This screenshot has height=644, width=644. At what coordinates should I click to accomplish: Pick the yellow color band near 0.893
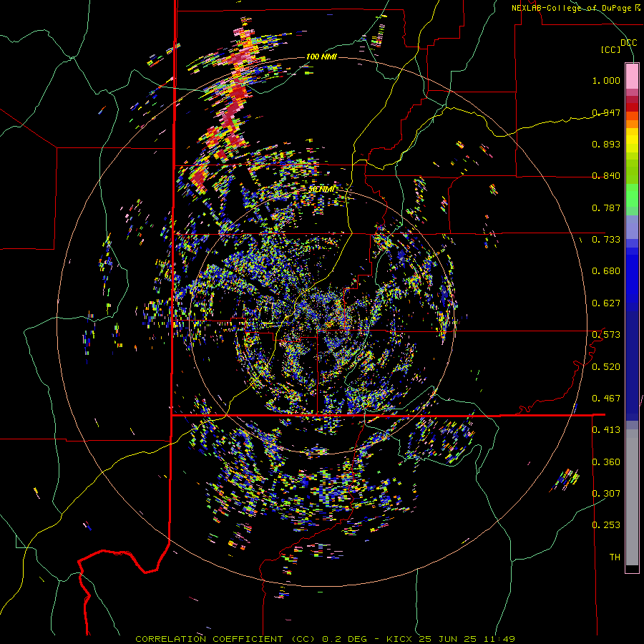[632, 140]
